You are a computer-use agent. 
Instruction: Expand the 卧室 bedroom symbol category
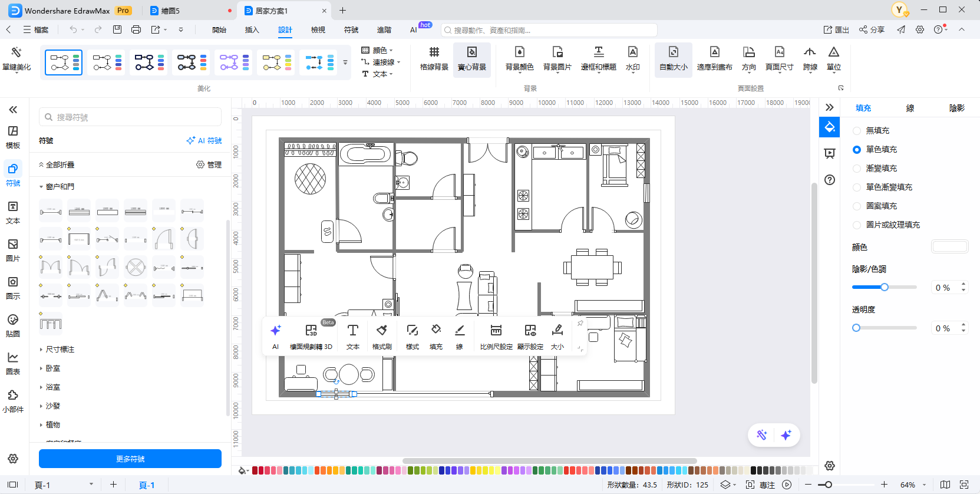coord(53,368)
